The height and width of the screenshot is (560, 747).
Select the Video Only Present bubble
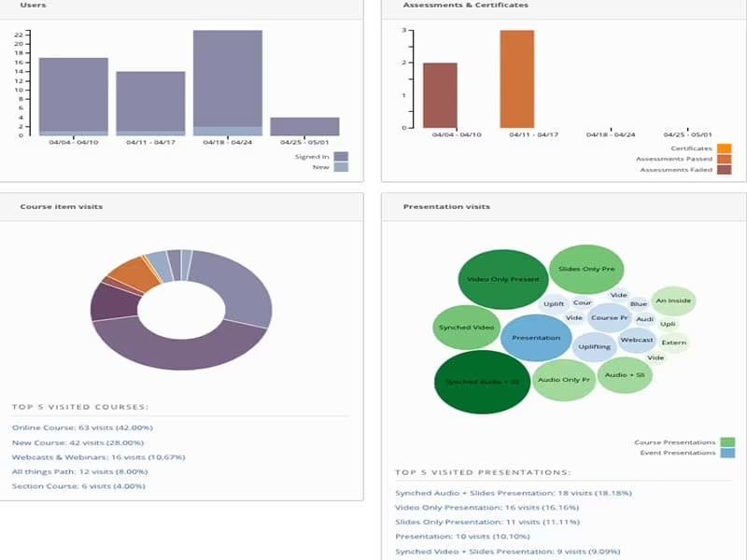click(503, 279)
